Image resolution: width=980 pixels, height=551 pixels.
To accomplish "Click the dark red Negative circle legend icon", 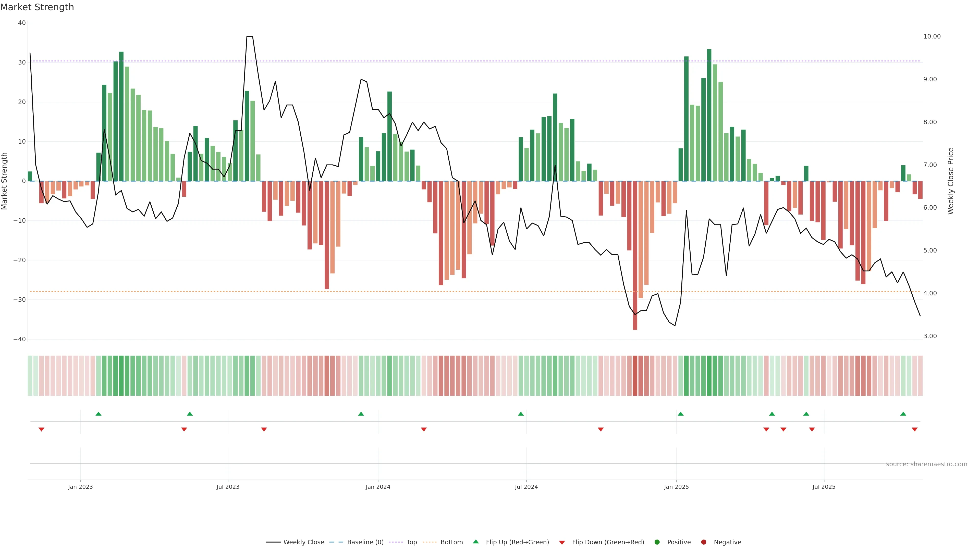I will pyautogui.click(x=703, y=542).
